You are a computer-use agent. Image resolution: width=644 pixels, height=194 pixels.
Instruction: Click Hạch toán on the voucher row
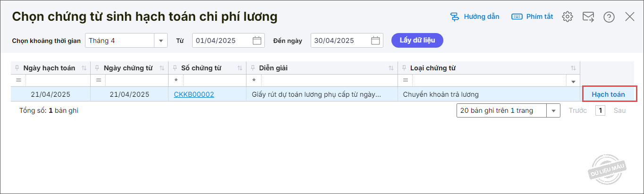[x=608, y=94]
